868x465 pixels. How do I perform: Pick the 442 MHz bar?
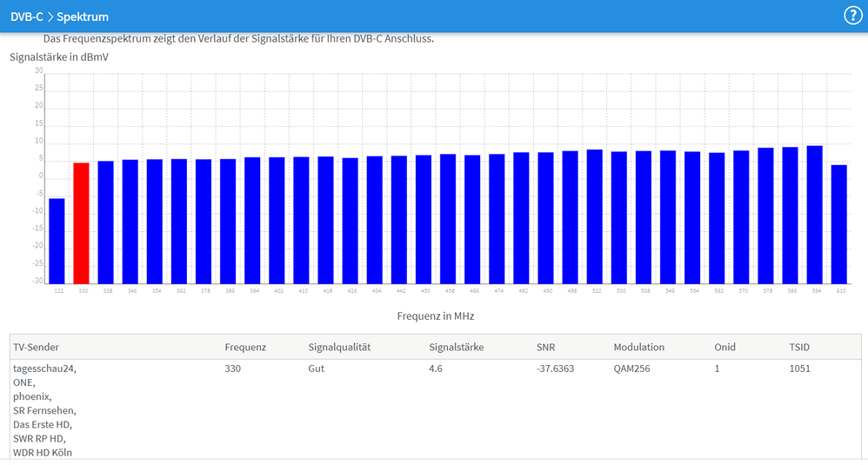pyautogui.click(x=399, y=220)
